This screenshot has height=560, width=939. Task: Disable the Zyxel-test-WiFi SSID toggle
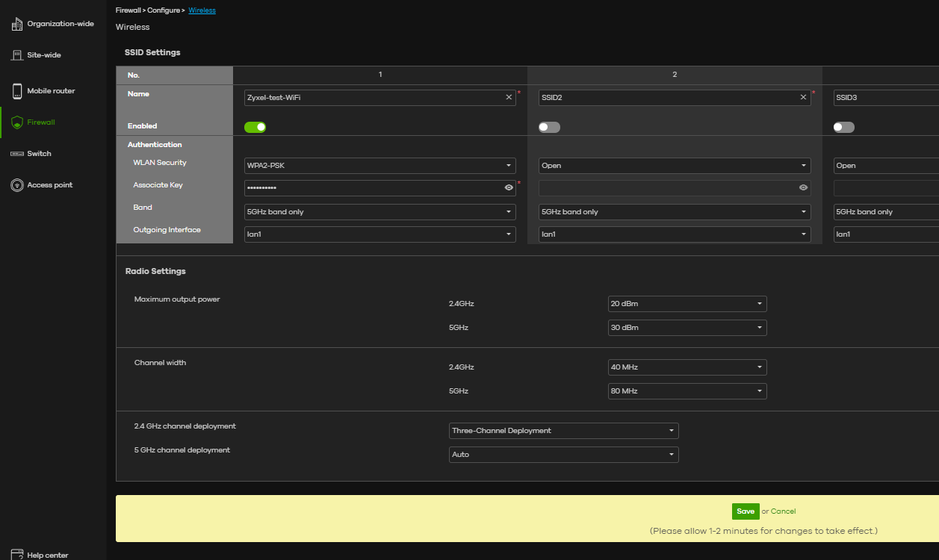tap(255, 127)
